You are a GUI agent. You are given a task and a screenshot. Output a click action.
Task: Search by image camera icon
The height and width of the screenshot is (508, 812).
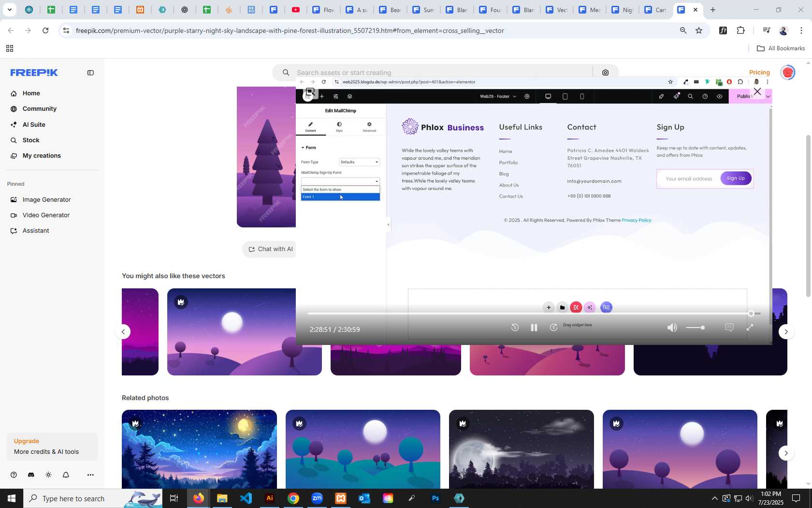click(605, 73)
